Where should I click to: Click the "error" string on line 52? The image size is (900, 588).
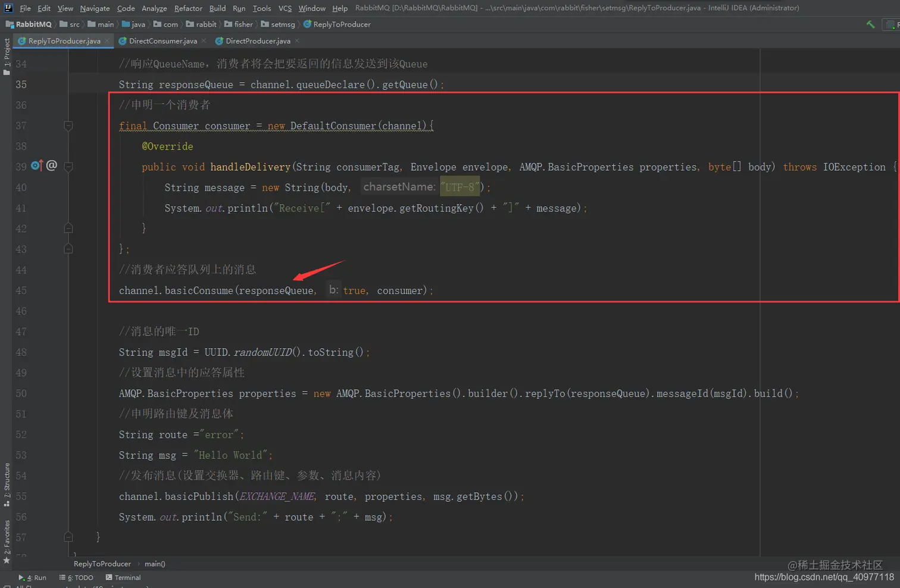pos(219,434)
